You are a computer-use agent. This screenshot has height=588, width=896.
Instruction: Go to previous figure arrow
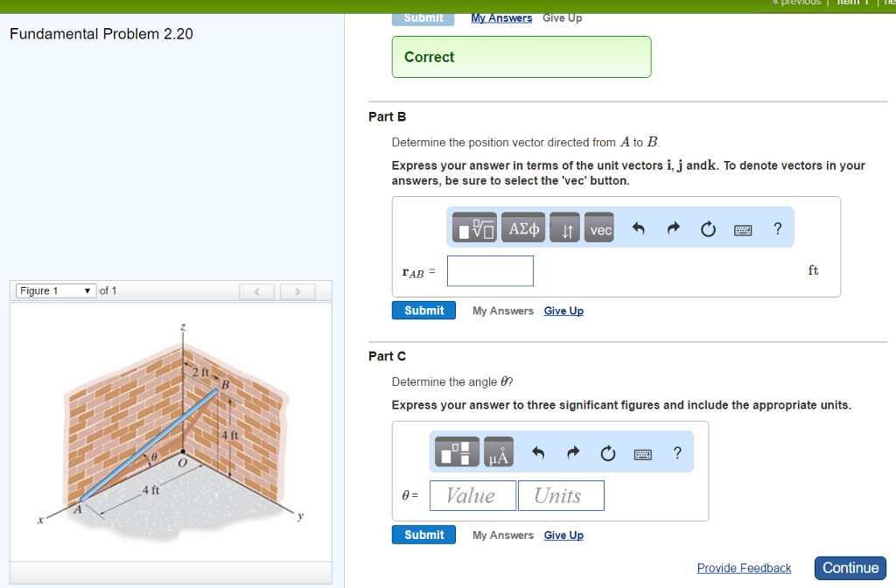point(256,291)
